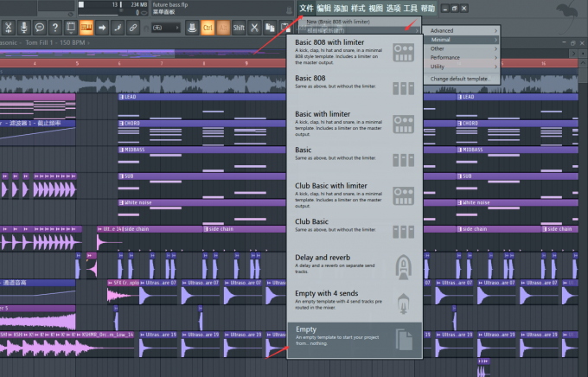Click the Delay and reverb template
The width and height of the screenshot is (588, 377).
coord(355,265)
